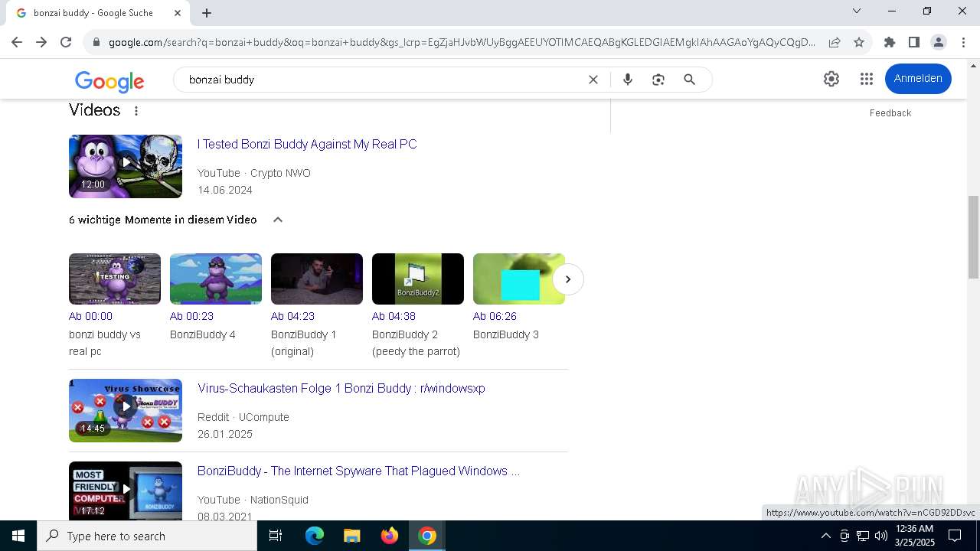Close the bonzai buddy Google Suche tab
The image size is (980, 551).
(x=178, y=12)
